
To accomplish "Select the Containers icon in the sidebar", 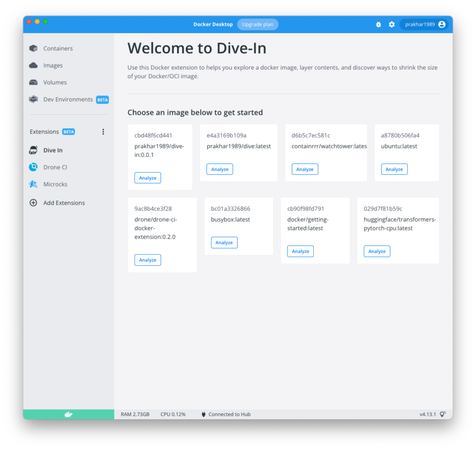I will [33, 48].
